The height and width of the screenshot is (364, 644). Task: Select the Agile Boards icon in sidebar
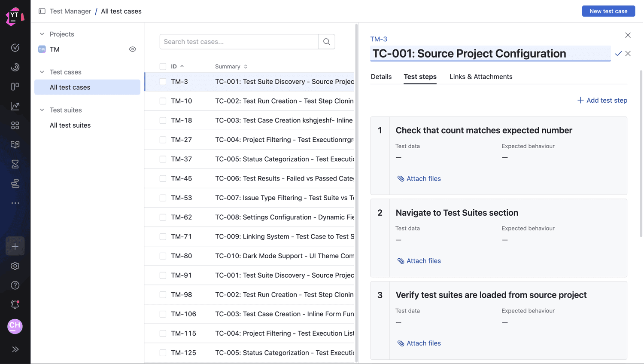[x=15, y=86]
